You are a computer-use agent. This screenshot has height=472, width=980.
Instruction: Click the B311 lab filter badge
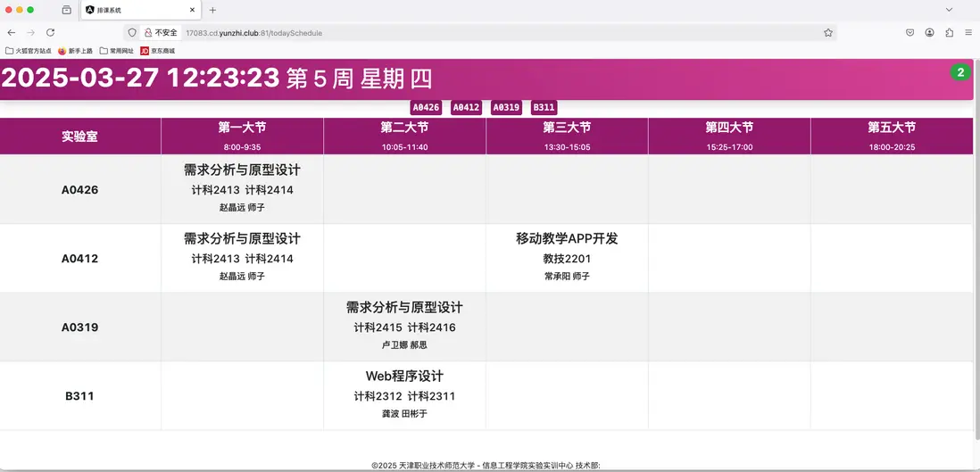tap(544, 107)
